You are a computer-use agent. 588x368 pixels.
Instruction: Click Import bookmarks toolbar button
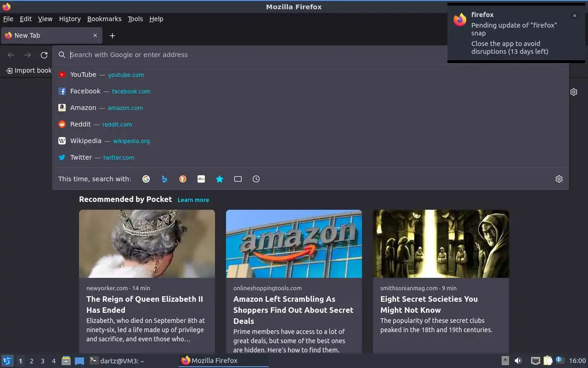click(x=28, y=70)
